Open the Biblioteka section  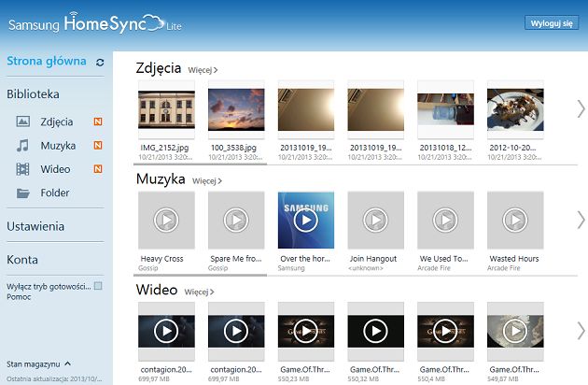pyautogui.click(x=33, y=93)
